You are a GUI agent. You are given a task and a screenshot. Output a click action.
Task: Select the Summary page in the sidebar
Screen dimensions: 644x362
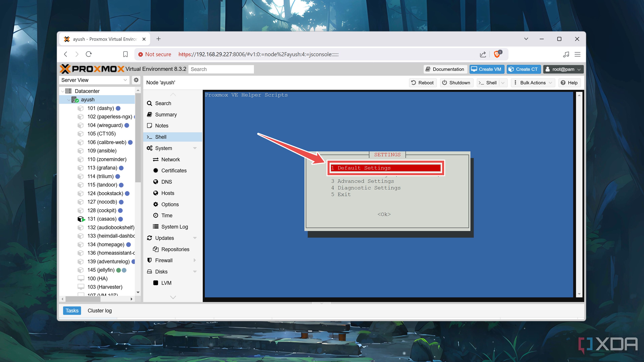pyautogui.click(x=166, y=114)
